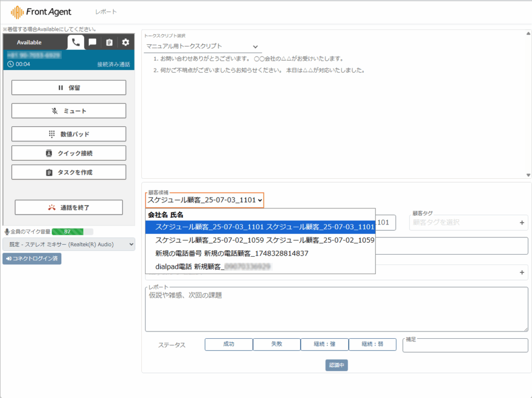Open the chat message tab icon
Image resolution: width=532 pixels, height=398 pixels.
pos(92,43)
